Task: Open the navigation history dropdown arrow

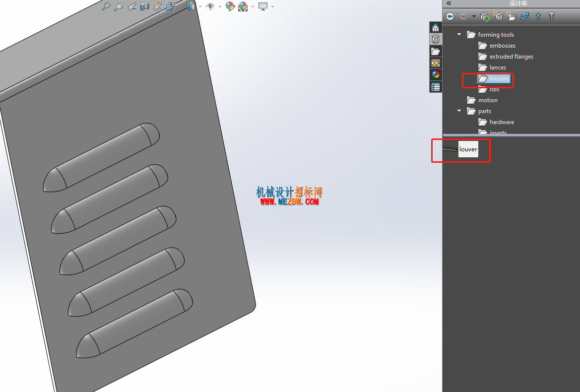Action: pos(474,16)
